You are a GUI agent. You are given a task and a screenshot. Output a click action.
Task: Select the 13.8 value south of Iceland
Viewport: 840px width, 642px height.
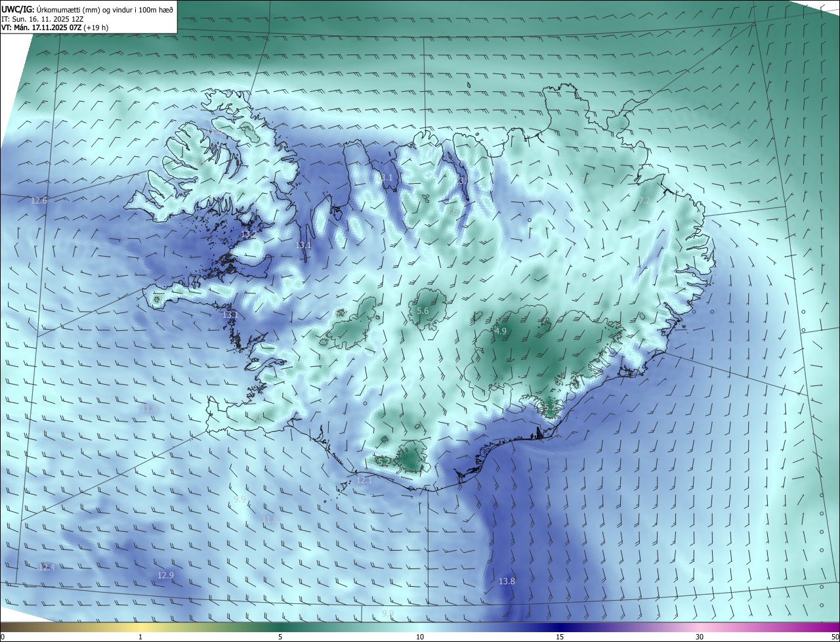tap(507, 582)
